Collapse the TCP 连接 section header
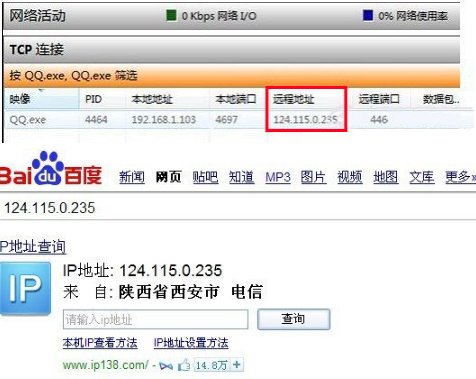This screenshot has width=476, height=379. (x=232, y=50)
